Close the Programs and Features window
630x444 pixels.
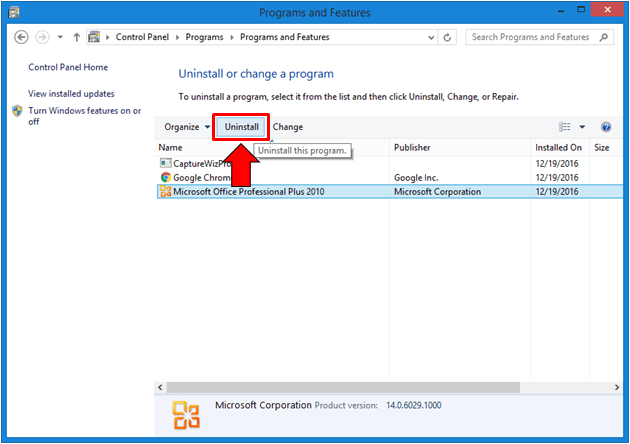607,10
